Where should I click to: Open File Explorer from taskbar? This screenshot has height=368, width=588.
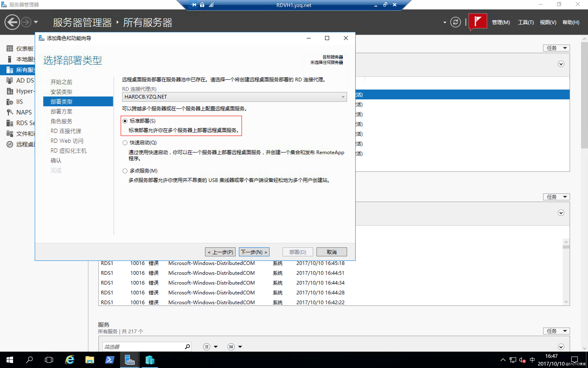(x=90, y=360)
